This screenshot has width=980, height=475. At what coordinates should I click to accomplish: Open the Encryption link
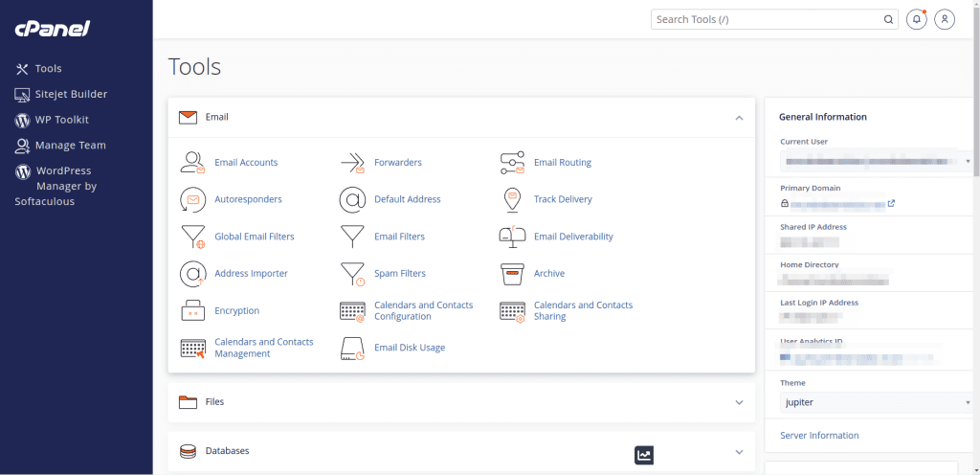237,310
